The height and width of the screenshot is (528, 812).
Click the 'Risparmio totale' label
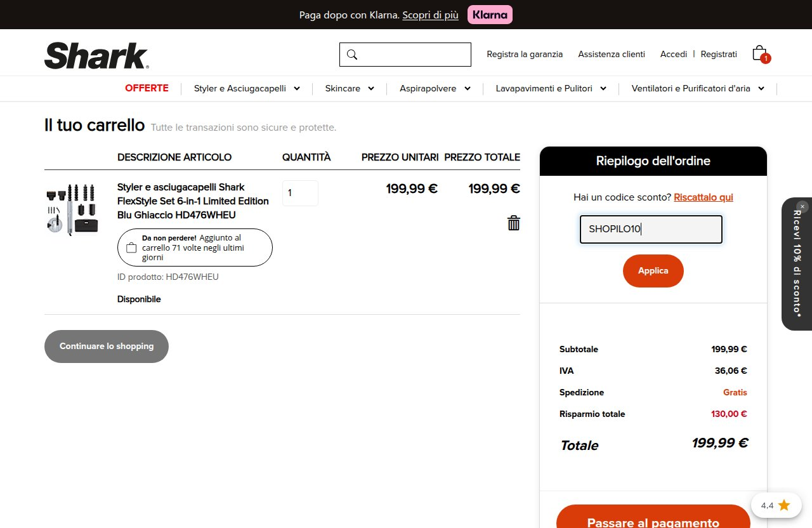tap(592, 414)
